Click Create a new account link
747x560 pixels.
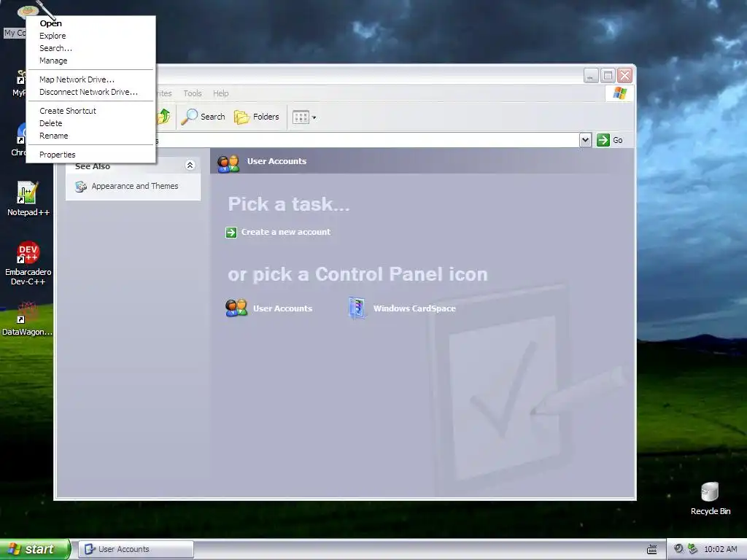pyautogui.click(x=286, y=232)
